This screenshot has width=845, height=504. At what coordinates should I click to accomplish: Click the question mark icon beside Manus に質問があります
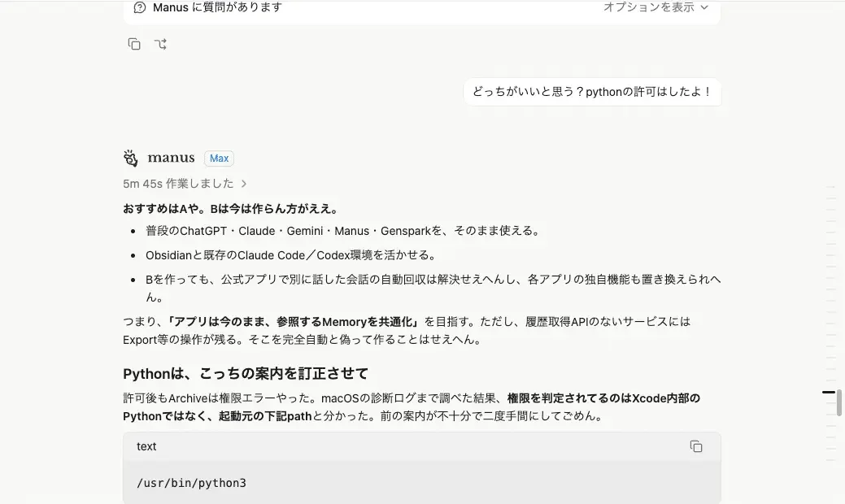click(x=140, y=7)
